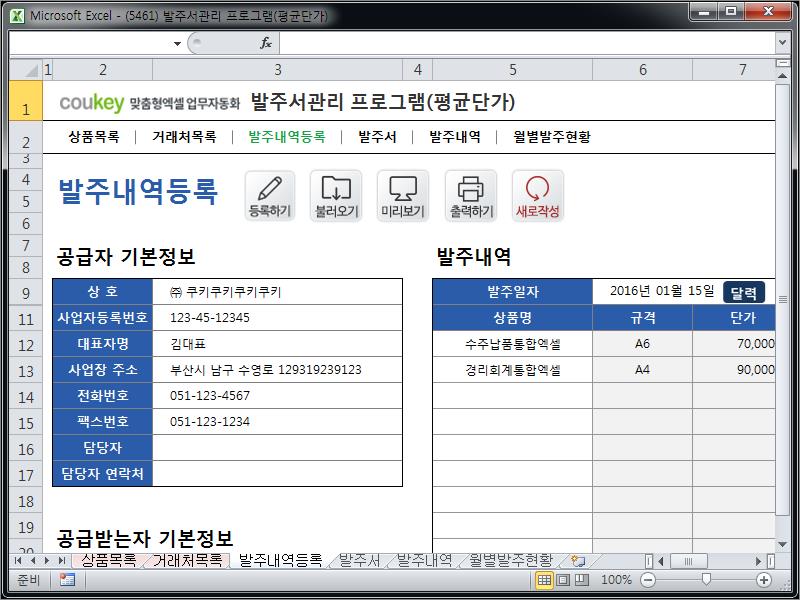800x600 pixels.
Task: Select the address cell 부산시 남구 수영로
Action: [278, 370]
